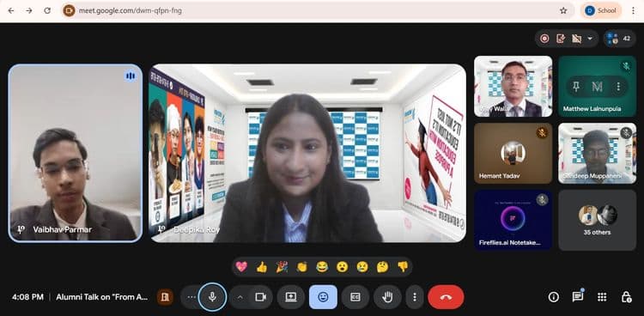Send the thinking face reaction
Screen dimensions: 644x316
point(382,267)
